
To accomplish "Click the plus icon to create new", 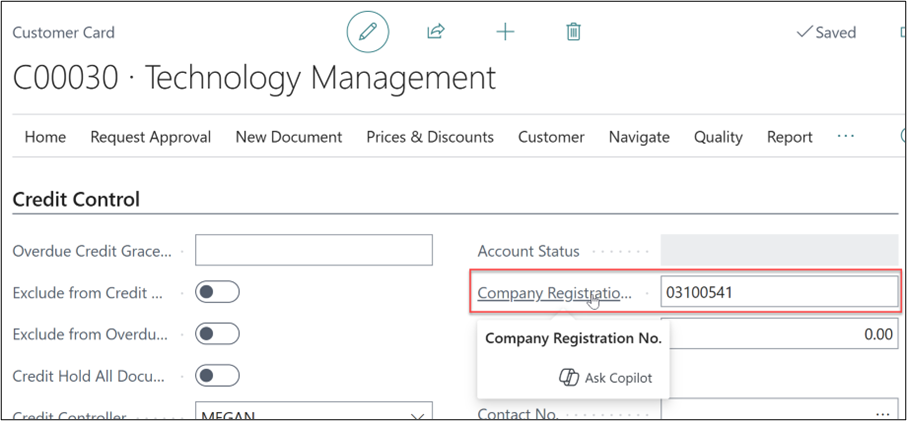I will [x=505, y=32].
